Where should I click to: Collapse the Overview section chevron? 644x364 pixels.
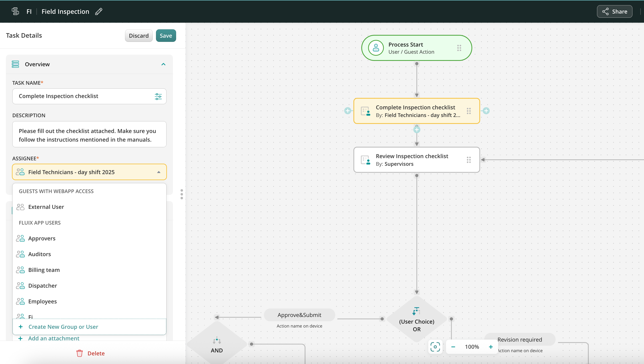click(x=163, y=64)
